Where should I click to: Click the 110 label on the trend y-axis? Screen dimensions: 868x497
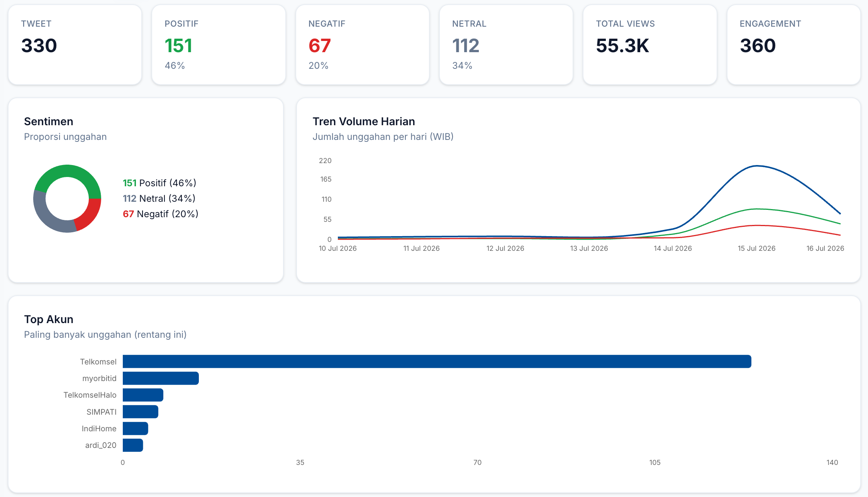327,199
